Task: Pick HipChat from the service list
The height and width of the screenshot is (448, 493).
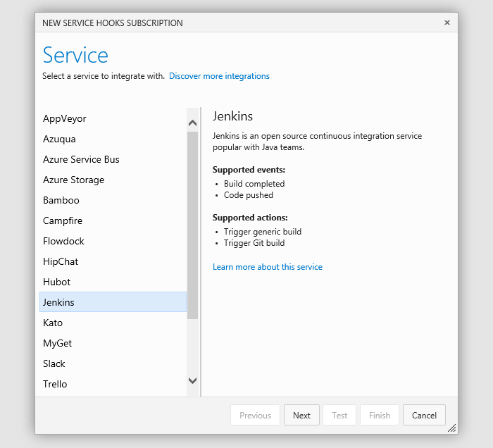Action: pos(113,261)
